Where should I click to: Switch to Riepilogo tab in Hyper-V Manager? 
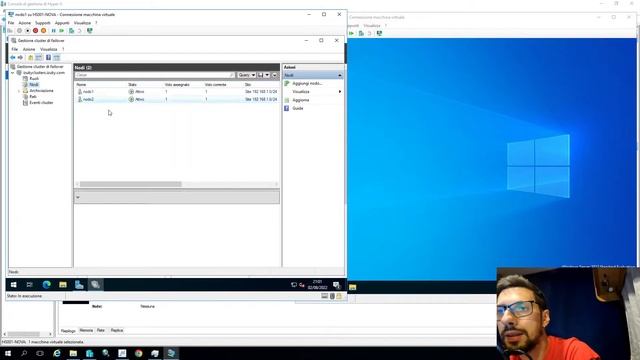coord(68,331)
